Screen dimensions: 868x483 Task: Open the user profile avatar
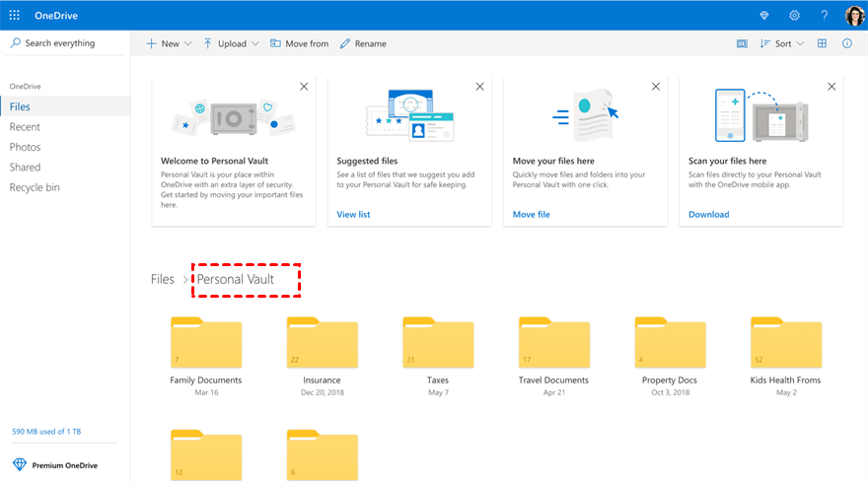(854, 15)
